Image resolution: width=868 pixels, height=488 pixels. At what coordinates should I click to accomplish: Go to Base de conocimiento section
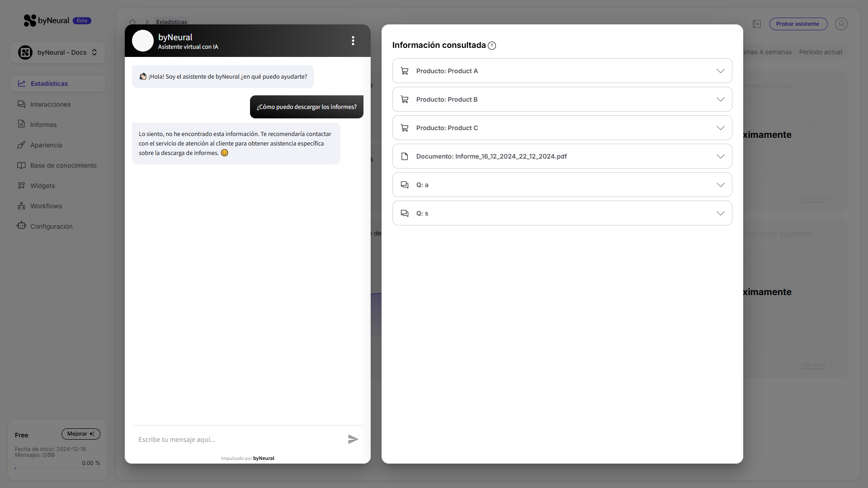click(x=63, y=165)
